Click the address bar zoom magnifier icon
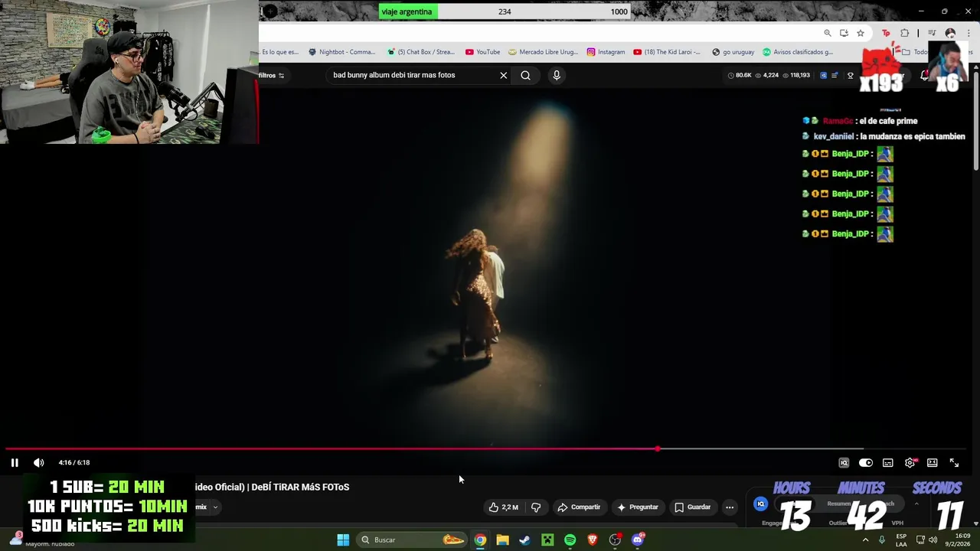The height and width of the screenshot is (551, 980). coord(828,33)
